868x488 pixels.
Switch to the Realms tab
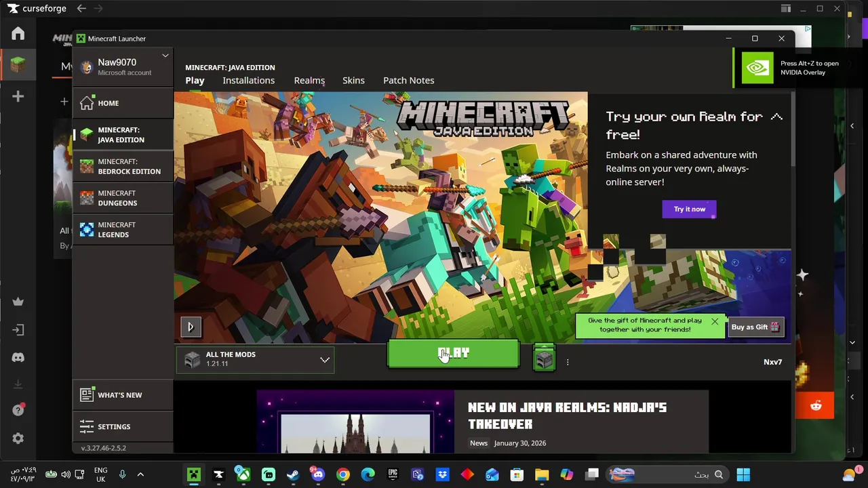(309, 81)
